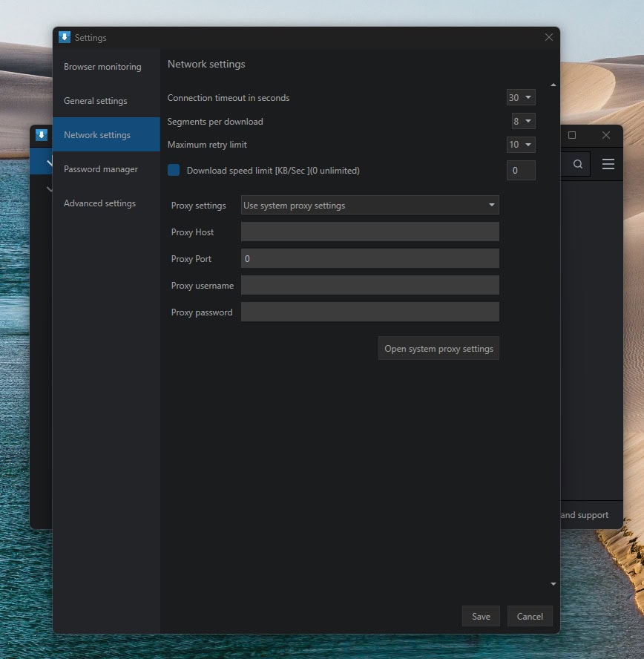644x659 pixels.
Task: Click into the Proxy username field
Action: [369, 285]
